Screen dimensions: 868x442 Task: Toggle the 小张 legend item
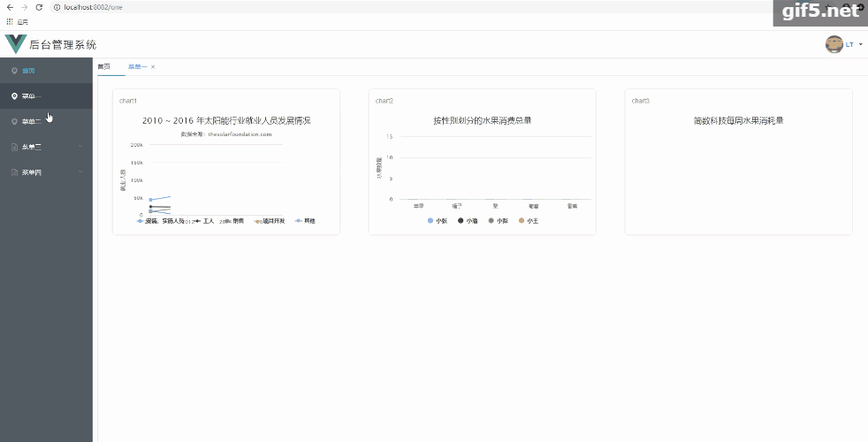(x=438, y=220)
